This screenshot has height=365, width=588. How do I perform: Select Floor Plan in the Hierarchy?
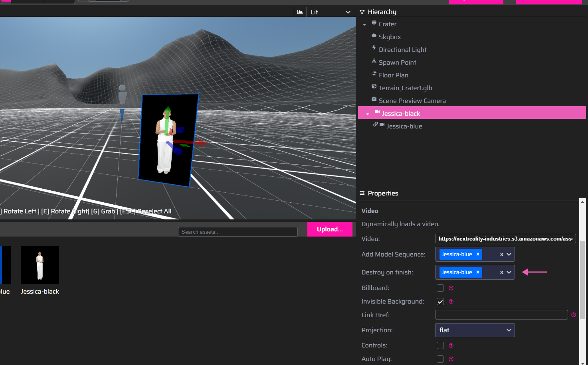coord(393,75)
